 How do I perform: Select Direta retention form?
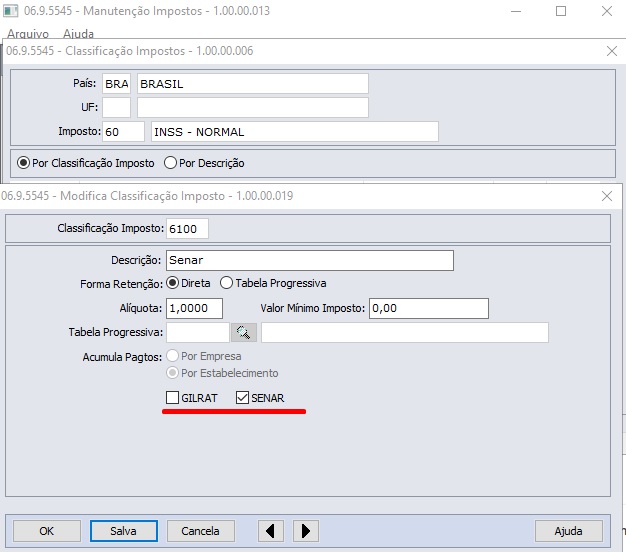click(172, 283)
